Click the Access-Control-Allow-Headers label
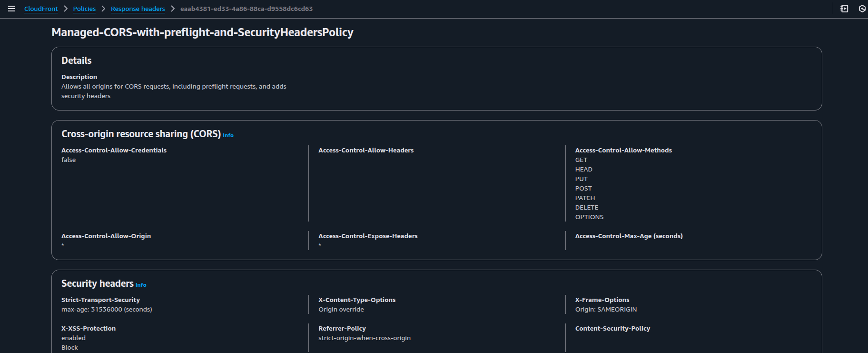 [366, 150]
